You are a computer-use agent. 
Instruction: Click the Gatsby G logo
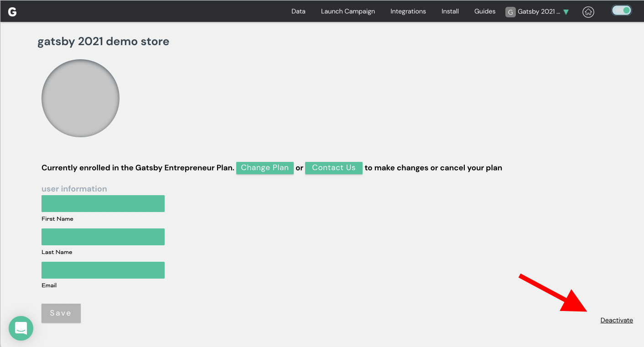pos(12,12)
